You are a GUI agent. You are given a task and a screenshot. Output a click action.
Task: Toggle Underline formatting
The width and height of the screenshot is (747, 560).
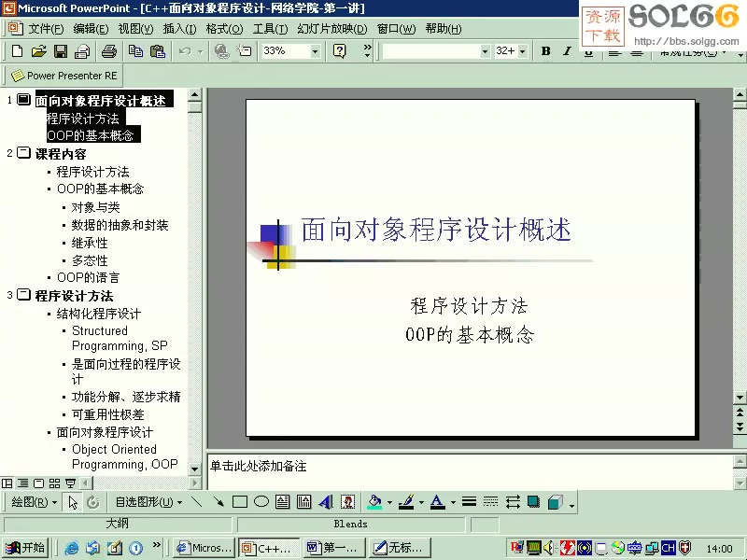point(589,52)
